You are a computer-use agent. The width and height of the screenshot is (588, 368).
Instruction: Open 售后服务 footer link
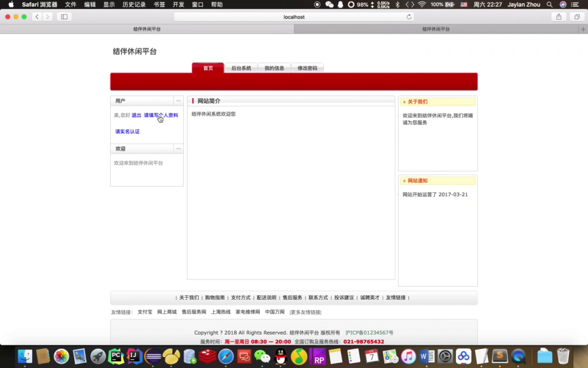point(293,297)
